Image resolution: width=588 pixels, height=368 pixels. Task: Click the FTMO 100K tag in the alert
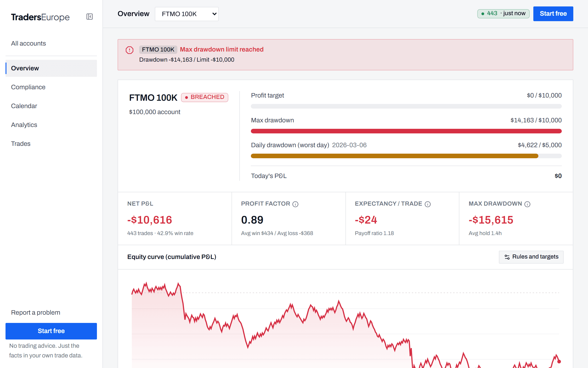pos(158,49)
